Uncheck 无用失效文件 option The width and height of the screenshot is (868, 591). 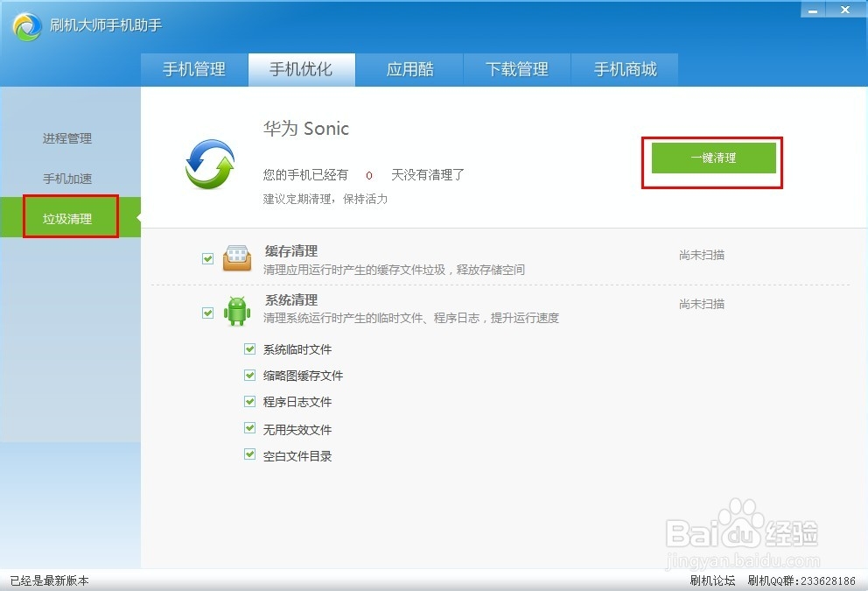(x=249, y=428)
